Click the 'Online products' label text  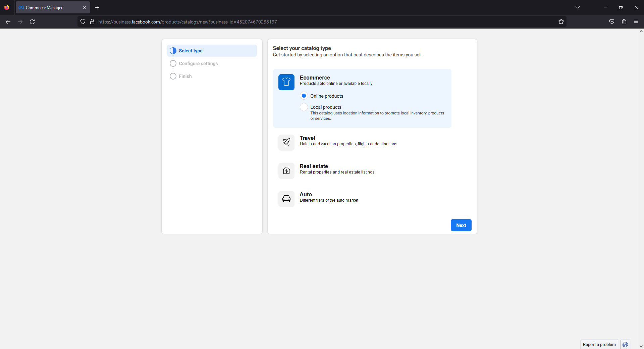[327, 96]
